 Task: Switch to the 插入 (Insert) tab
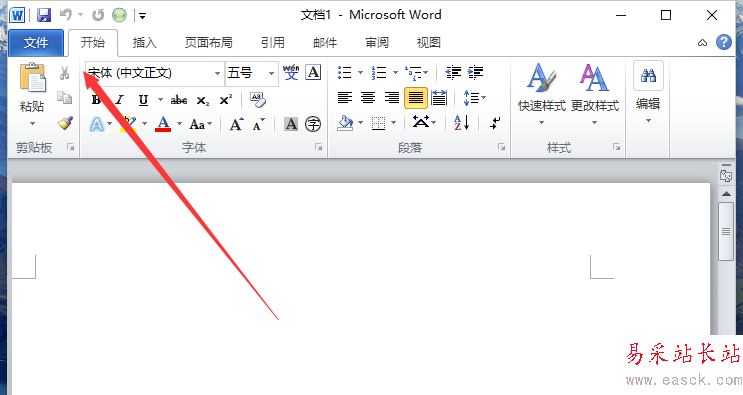[144, 43]
